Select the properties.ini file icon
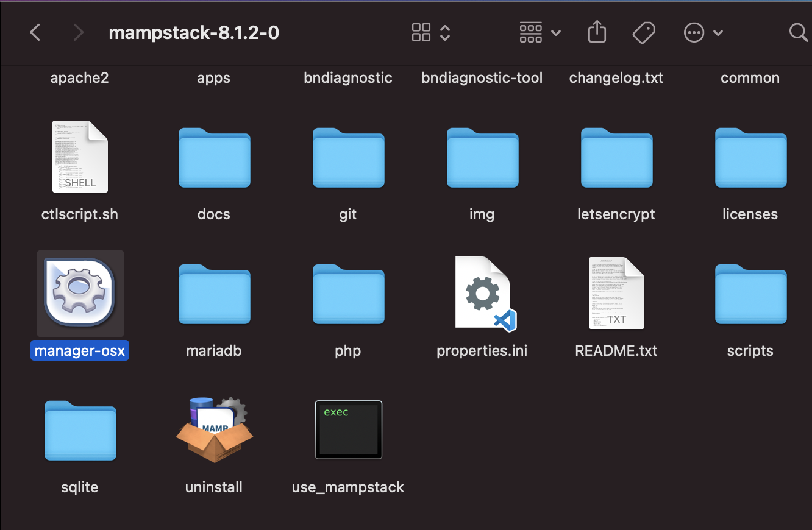Viewport: 812px width, 530px height. click(486, 294)
